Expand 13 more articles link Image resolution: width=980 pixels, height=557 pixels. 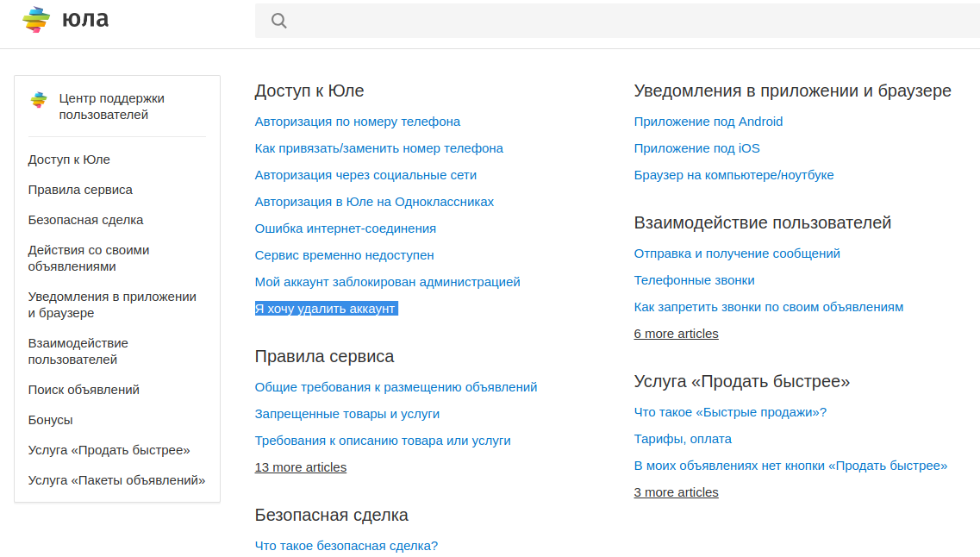(301, 467)
